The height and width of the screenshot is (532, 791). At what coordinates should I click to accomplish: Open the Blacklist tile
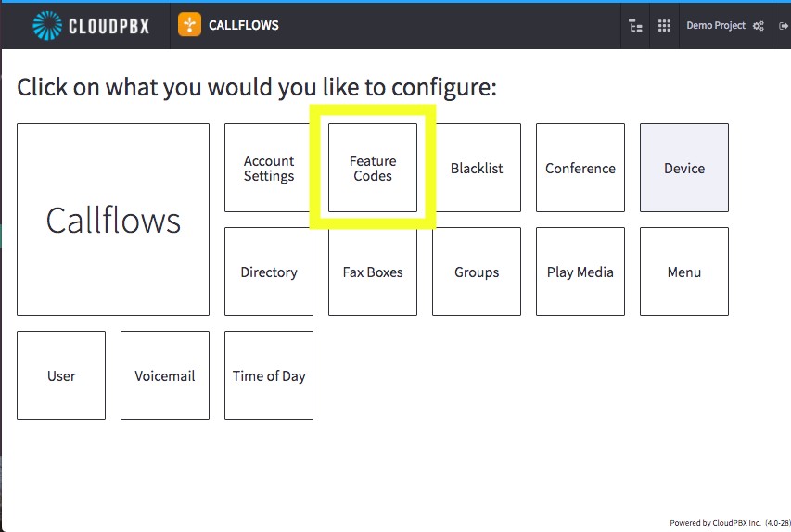tap(477, 168)
